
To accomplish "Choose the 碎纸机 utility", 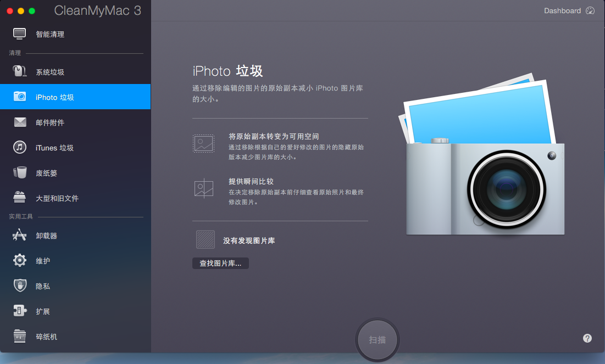I will [x=75, y=337].
